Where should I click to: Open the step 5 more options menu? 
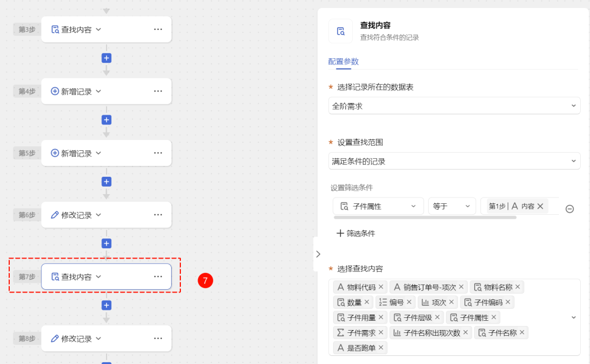[x=158, y=153]
